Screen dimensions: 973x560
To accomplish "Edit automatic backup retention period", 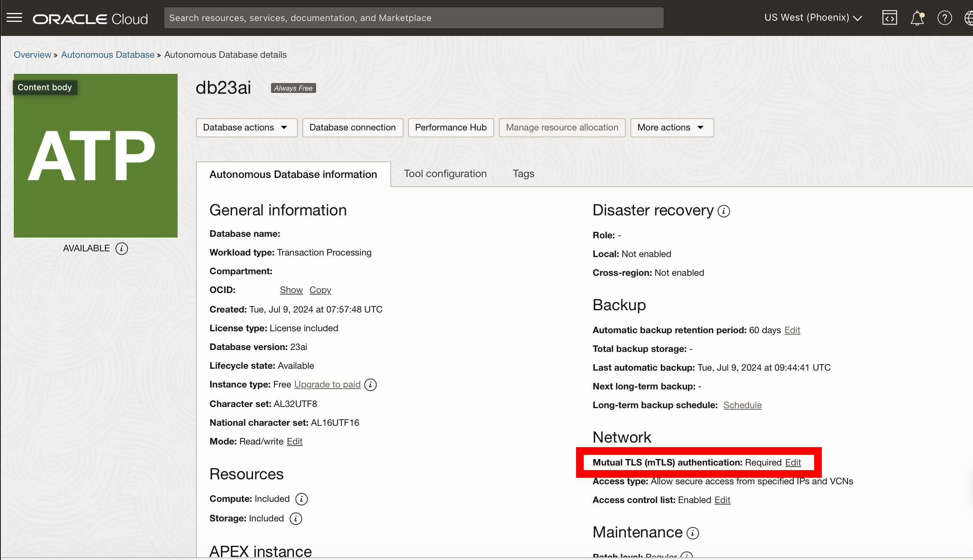I will (x=792, y=330).
